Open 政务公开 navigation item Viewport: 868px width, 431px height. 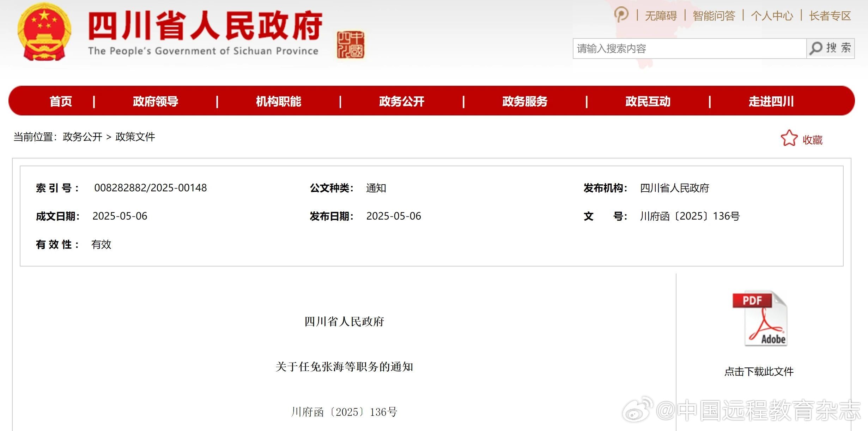402,101
